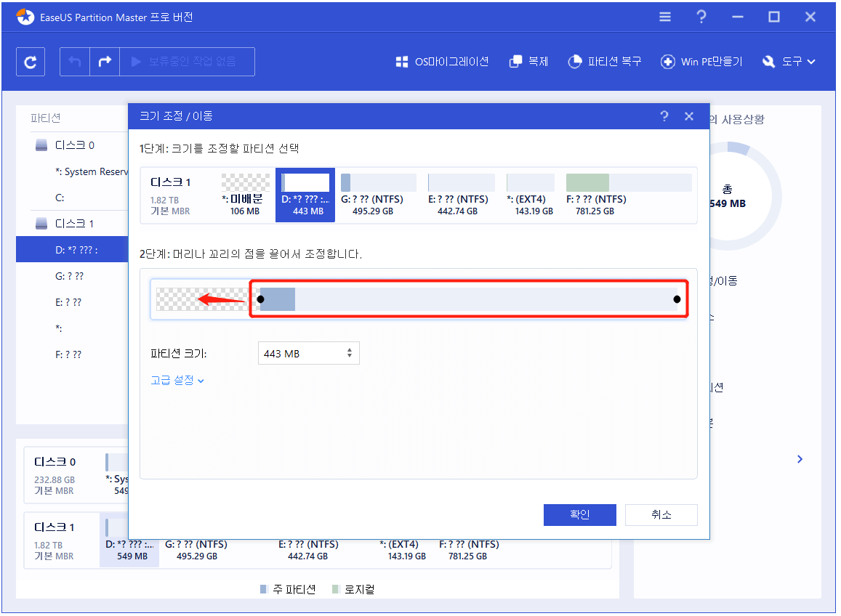Select EXT4 143.19 GB in bottom disk map

pyautogui.click(x=403, y=550)
